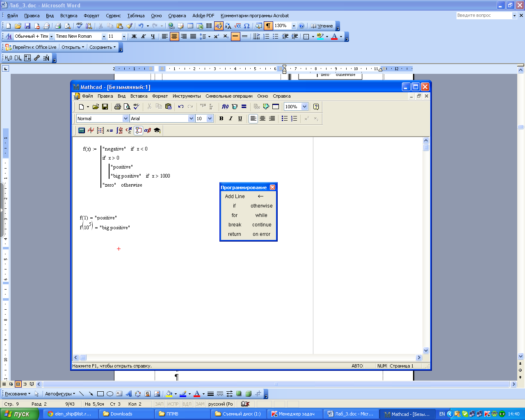The width and height of the screenshot is (525, 420).
Task: Insert hyperlink in Word toolbar
Action: pos(171,26)
